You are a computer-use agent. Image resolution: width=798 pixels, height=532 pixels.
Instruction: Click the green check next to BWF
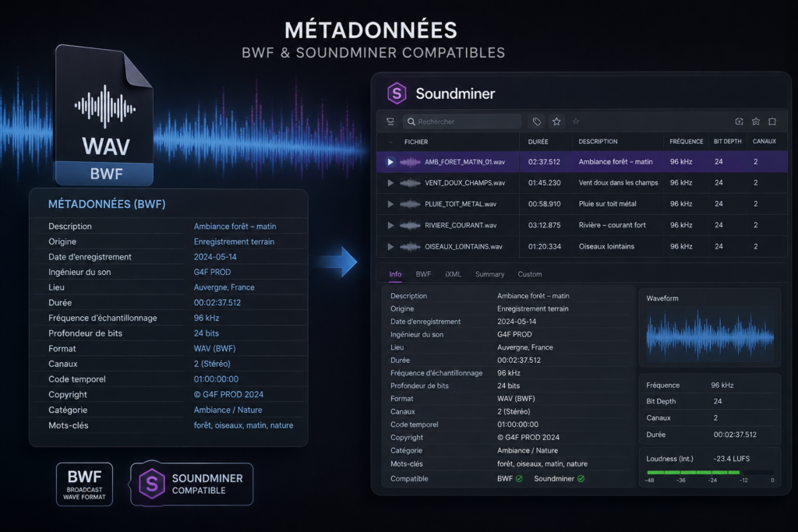519,478
